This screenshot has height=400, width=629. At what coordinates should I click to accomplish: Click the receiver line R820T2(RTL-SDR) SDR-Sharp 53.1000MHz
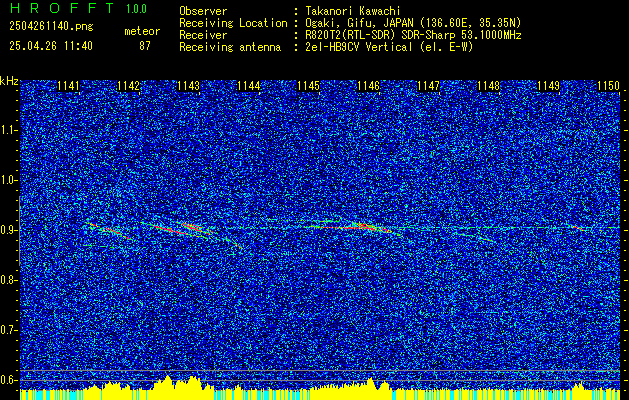pos(413,35)
